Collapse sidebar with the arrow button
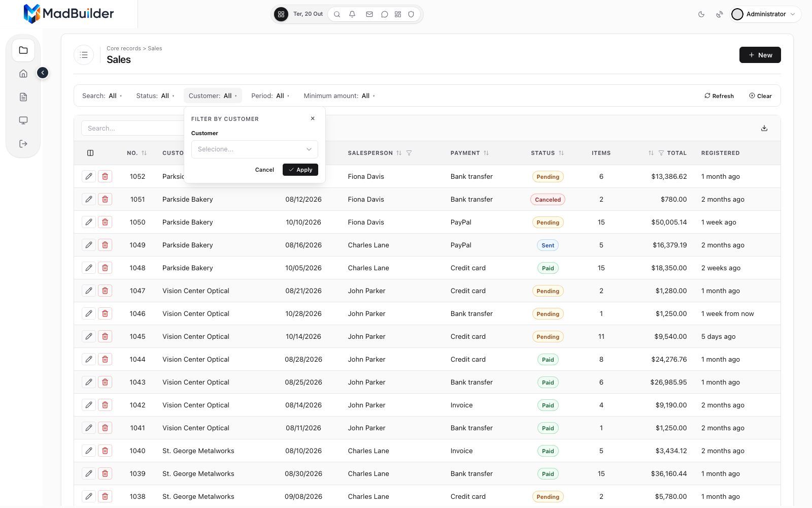This screenshot has height=508, width=812. pyautogui.click(x=43, y=73)
